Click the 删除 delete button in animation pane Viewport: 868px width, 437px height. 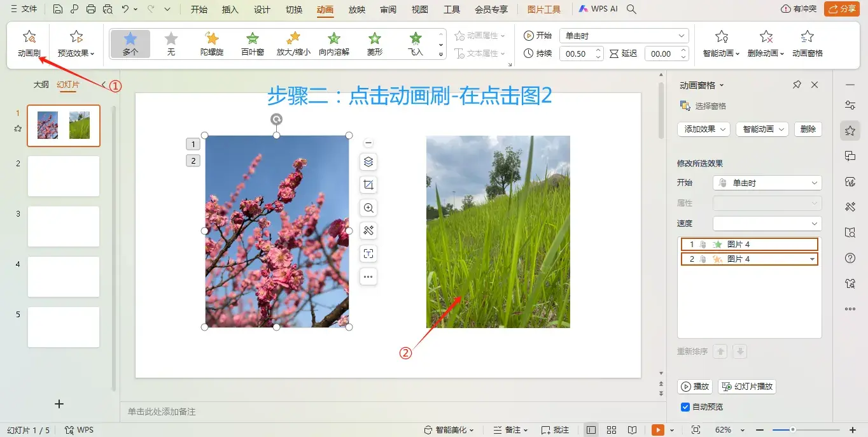click(808, 129)
